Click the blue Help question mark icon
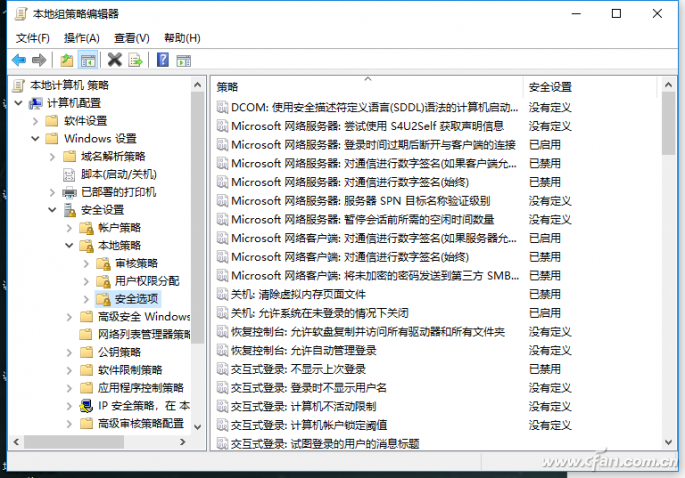 (163, 60)
